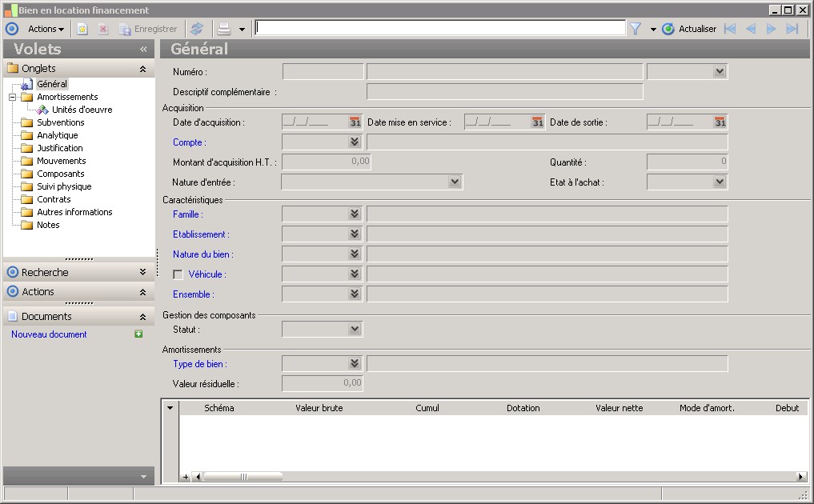814x504 pixels.
Task: Click the red delete icon in toolbar
Action: click(103, 29)
